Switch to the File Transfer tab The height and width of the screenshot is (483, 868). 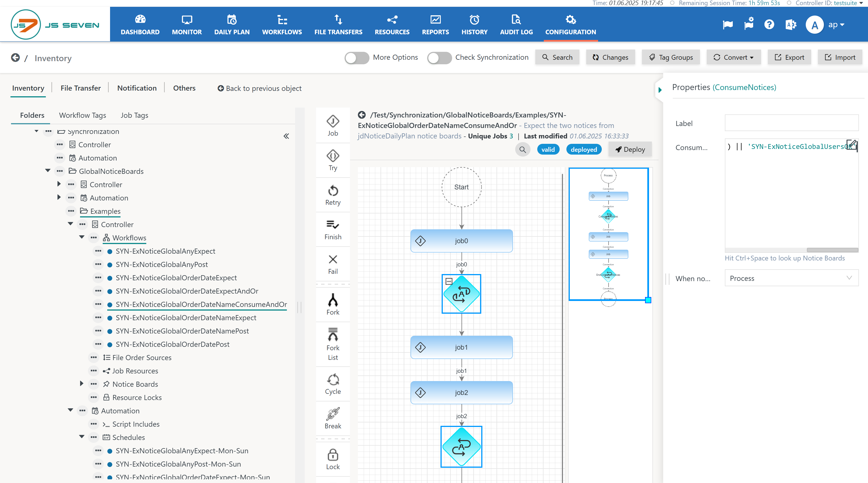81,88
